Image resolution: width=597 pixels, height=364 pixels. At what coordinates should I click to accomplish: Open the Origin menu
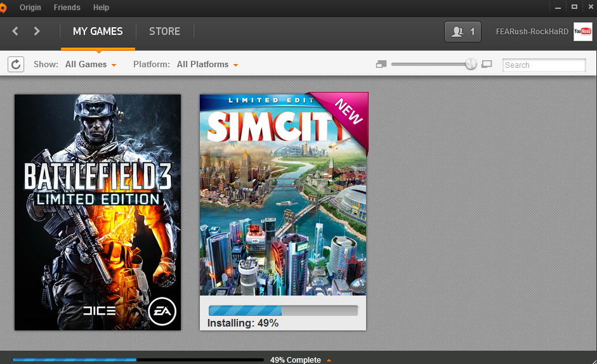(x=30, y=8)
